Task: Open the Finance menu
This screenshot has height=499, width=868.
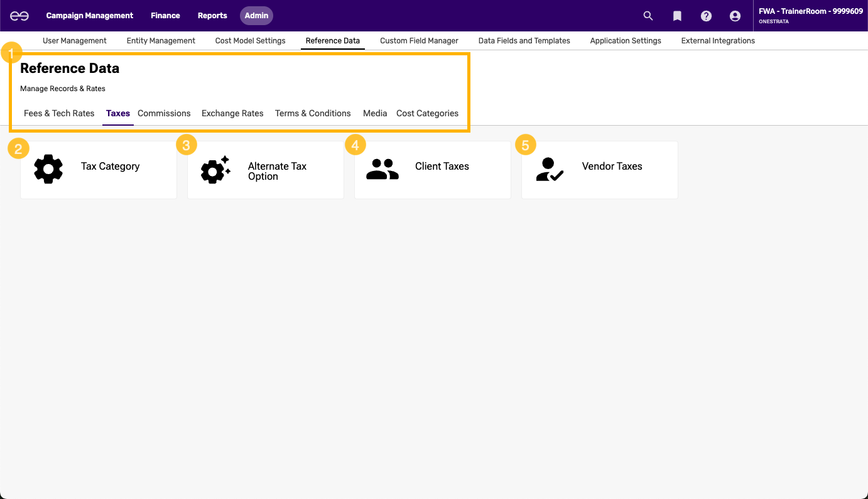Action: [x=165, y=16]
